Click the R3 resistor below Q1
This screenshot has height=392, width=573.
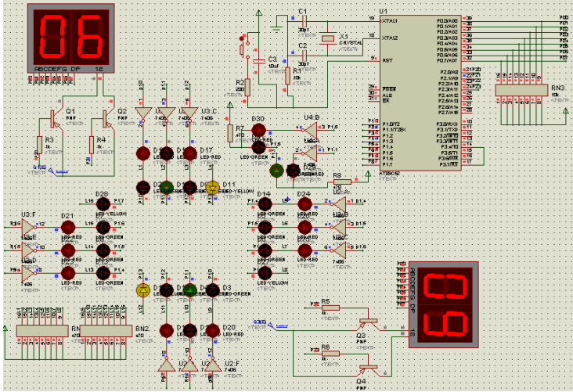(38, 146)
